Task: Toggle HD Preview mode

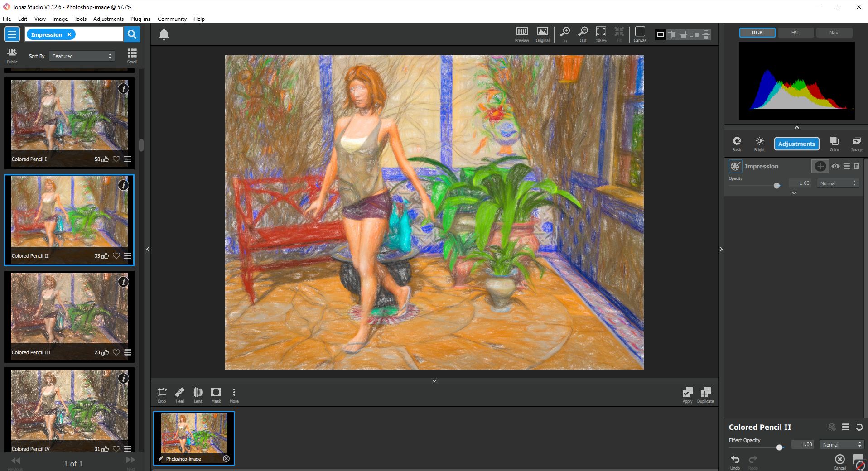Action: (x=522, y=34)
